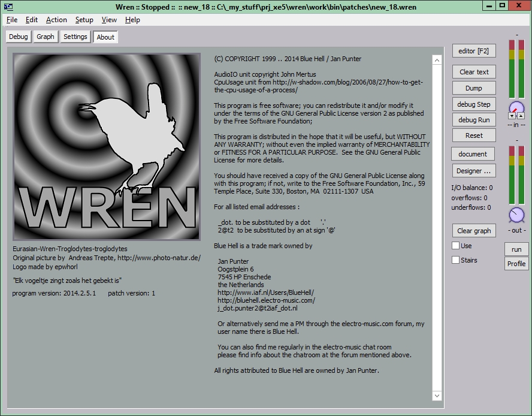Image resolution: width=532 pixels, height=416 pixels.
Task: Click the http://bluehell.electro-music.com/ address
Action: coord(267,300)
